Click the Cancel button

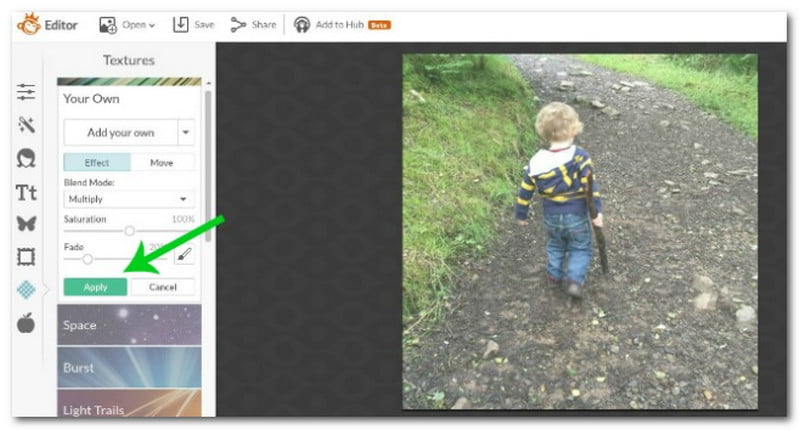(x=163, y=287)
